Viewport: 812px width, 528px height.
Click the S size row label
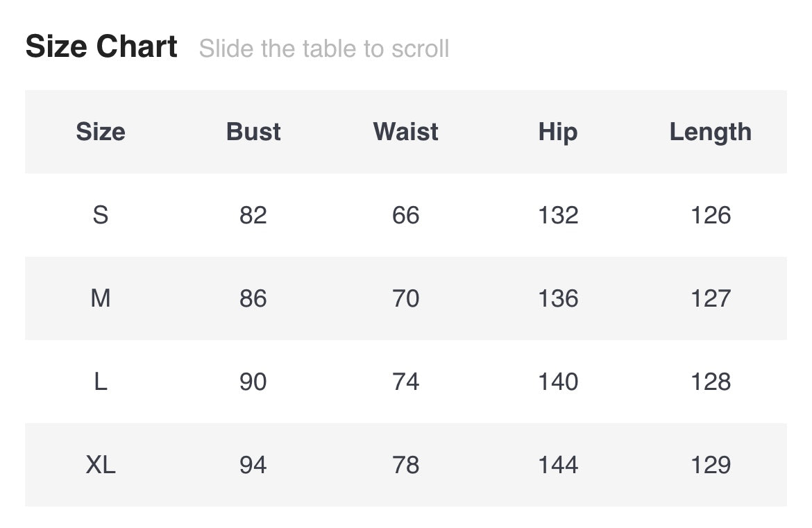point(101,215)
